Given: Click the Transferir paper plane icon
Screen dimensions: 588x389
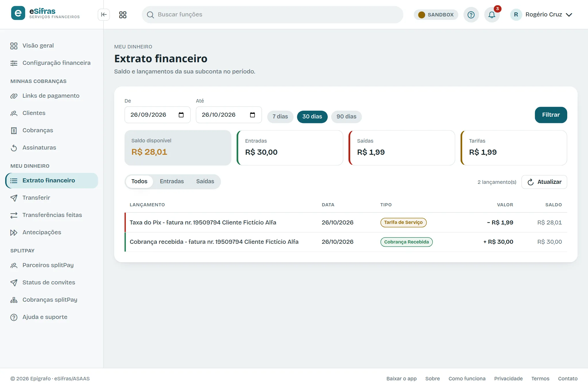Looking at the screenshot, I should coord(14,198).
